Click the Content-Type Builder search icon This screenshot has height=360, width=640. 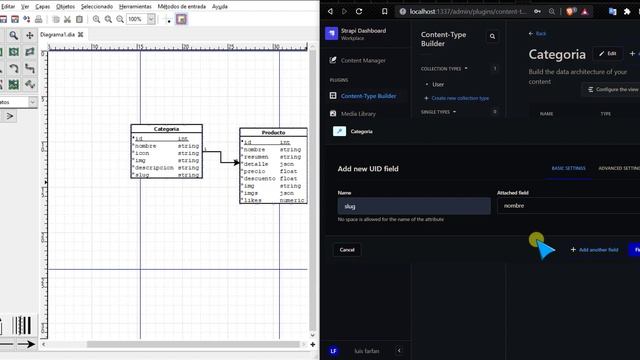492,36
